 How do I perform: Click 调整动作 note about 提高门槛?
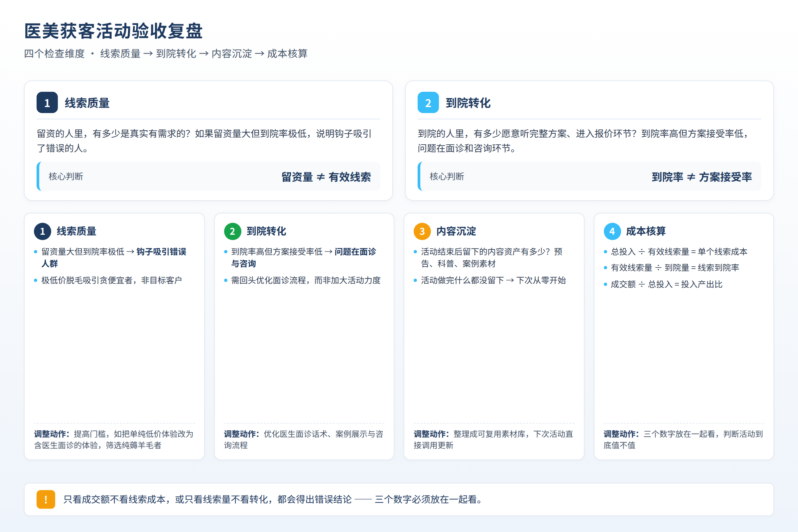[x=114, y=439]
